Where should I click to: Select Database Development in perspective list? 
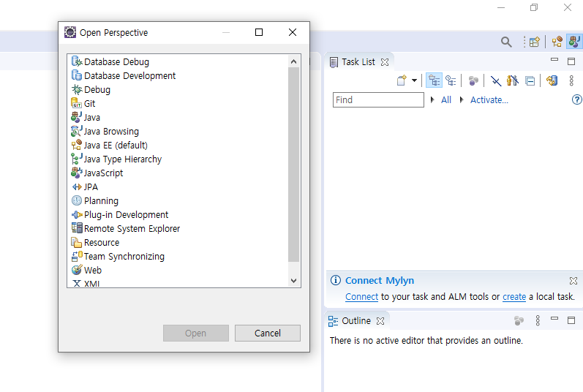pyautogui.click(x=123, y=75)
